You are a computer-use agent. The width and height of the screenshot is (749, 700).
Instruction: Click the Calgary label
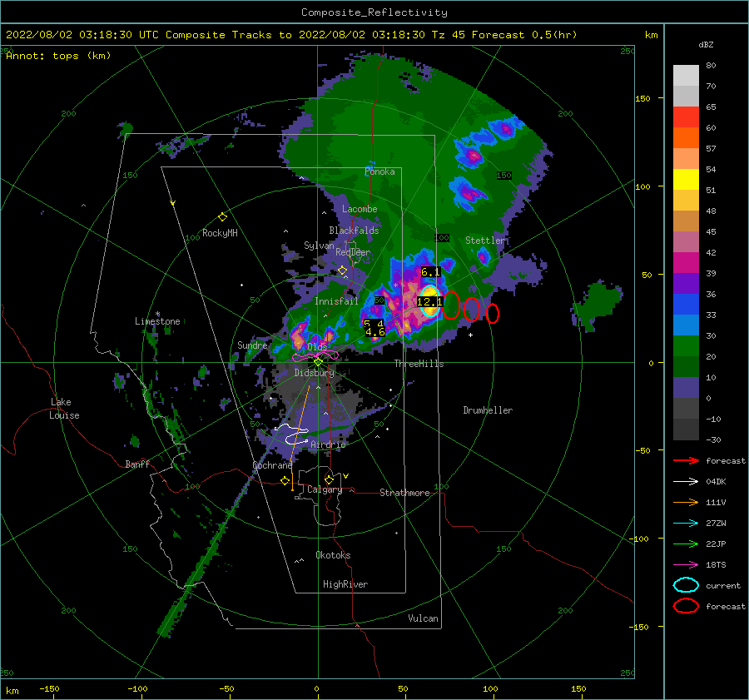click(325, 489)
